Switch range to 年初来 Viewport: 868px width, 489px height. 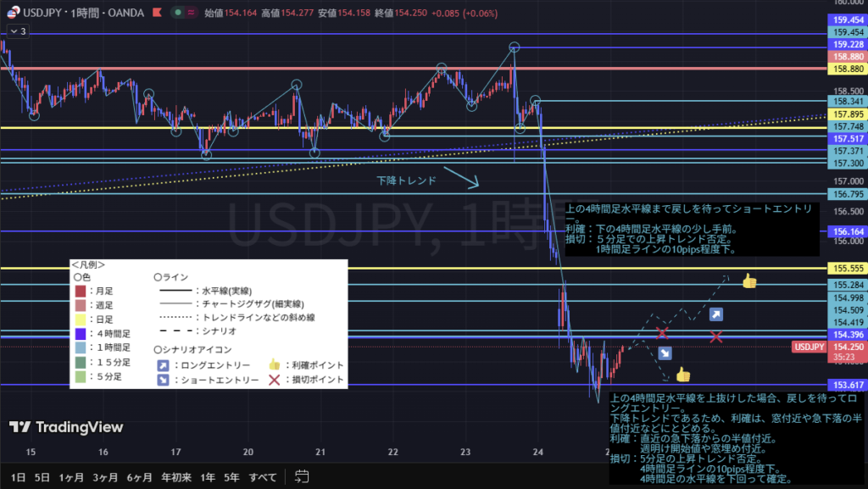tap(176, 477)
